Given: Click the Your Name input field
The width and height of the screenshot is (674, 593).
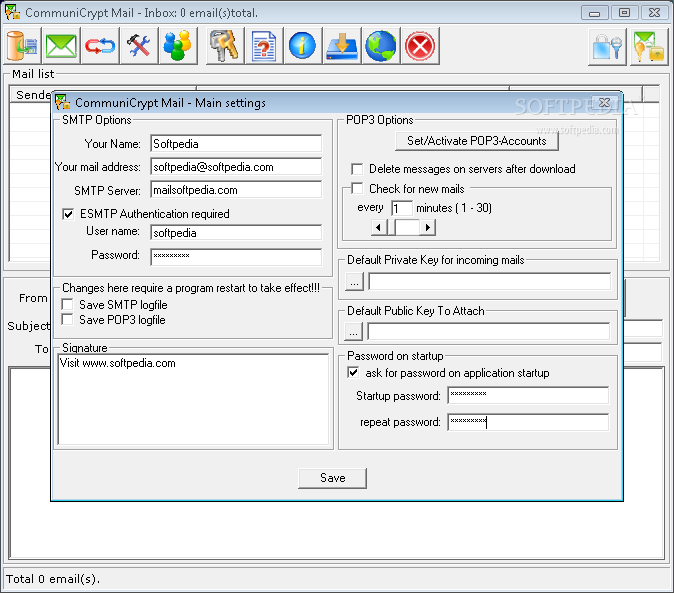Looking at the screenshot, I should pyautogui.click(x=236, y=144).
